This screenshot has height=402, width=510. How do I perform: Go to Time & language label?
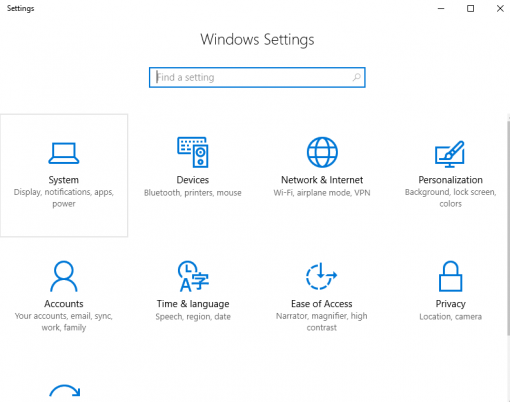(x=193, y=304)
